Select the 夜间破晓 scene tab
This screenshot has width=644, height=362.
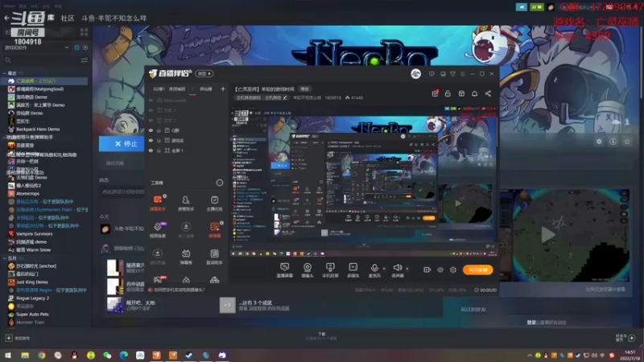(177, 89)
